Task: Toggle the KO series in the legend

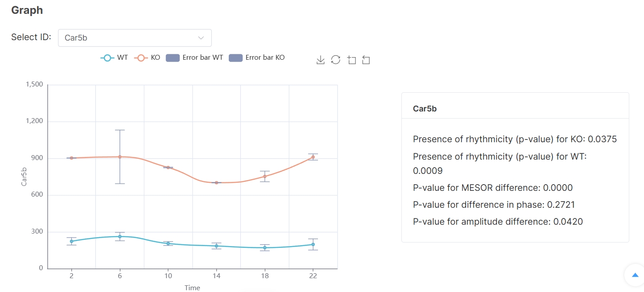Action: [x=149, y=58]
